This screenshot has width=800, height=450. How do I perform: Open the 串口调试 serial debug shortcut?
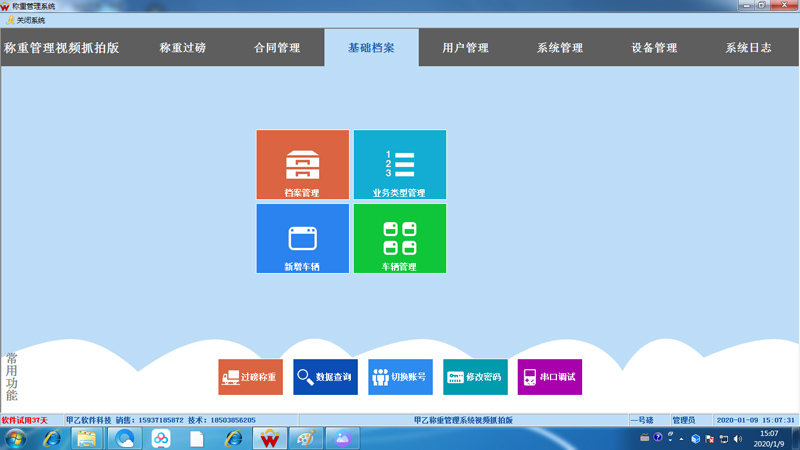pos(550,377)
